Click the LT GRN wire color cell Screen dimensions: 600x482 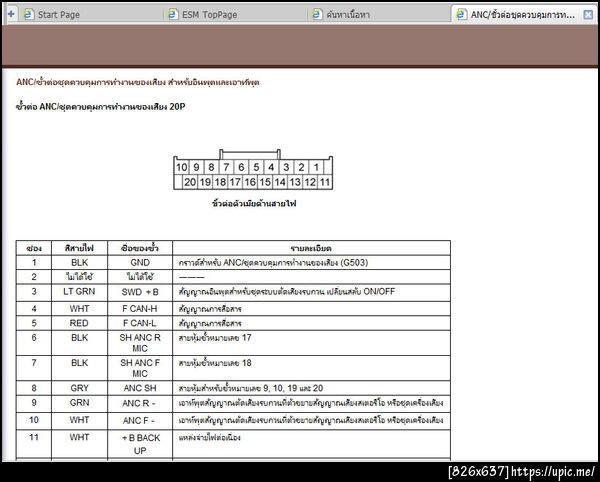pyautogui.click(x=79, y=292)
